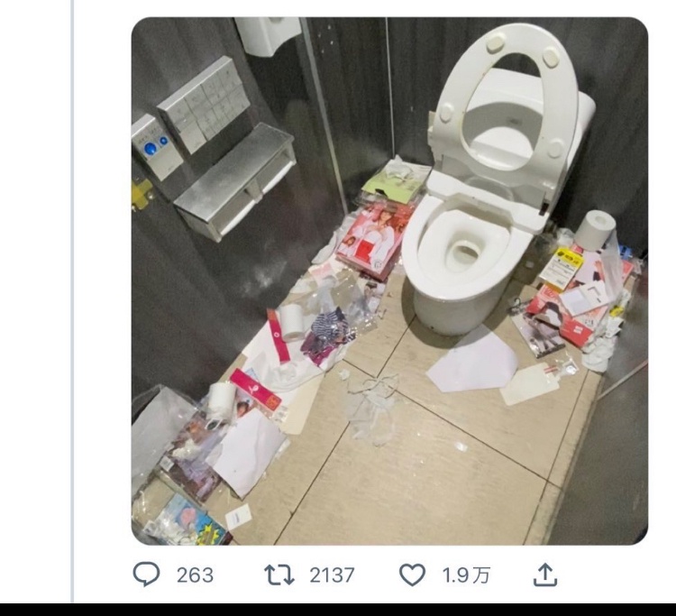Click the wall-mounted bidet control panel in photo
The image size is (676, 616).
tap(204, 104)
